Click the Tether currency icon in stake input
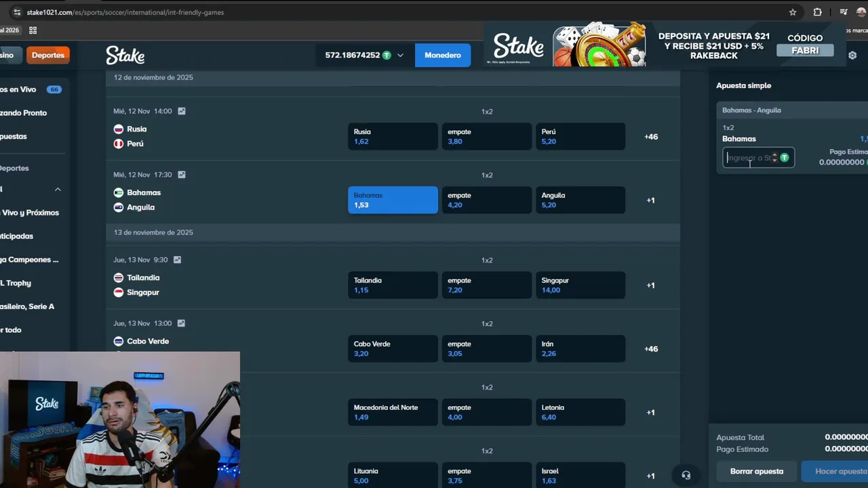Image resolution: width=868 pixels, height=488 pixels. click(x=785, y=158)
